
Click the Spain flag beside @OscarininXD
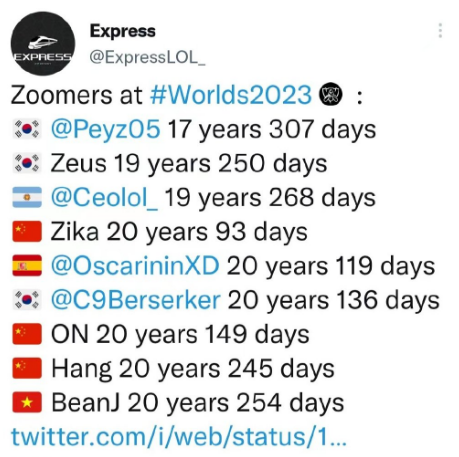pyautogui.click(x=27, y=266)
